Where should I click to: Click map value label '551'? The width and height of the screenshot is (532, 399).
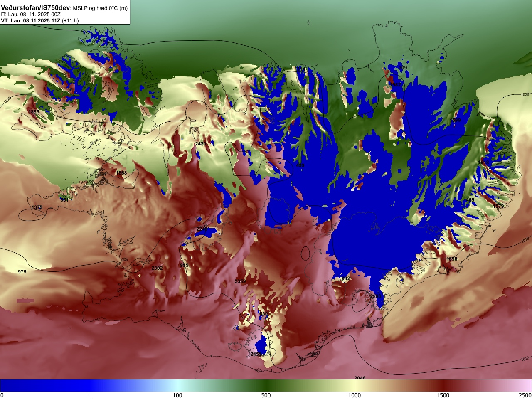click(x=64, y=200)
